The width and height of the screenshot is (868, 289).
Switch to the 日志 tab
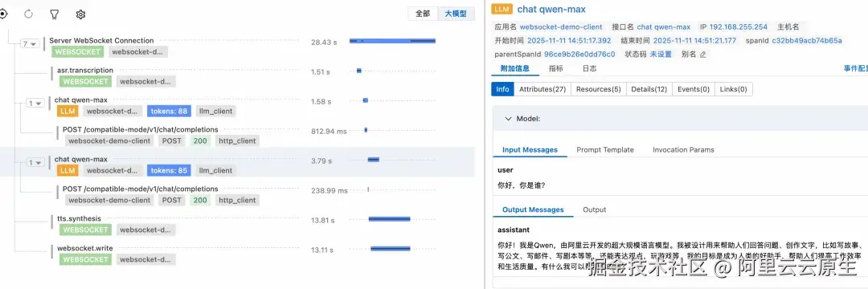tap(590, 68)
